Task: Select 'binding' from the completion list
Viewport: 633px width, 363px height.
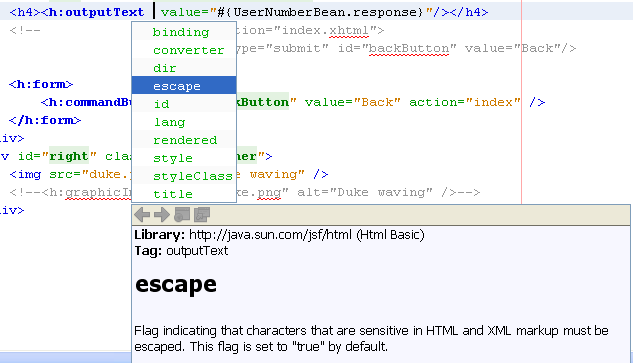Action: point(184,32)
